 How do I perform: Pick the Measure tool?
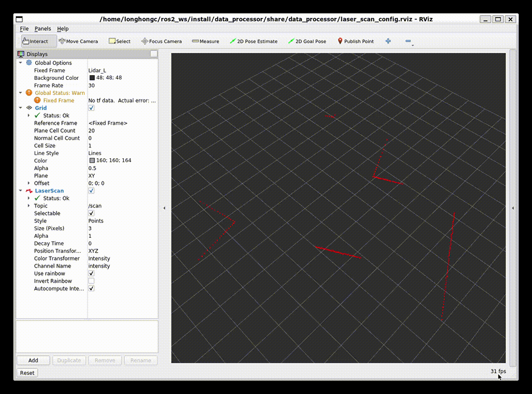205,41
